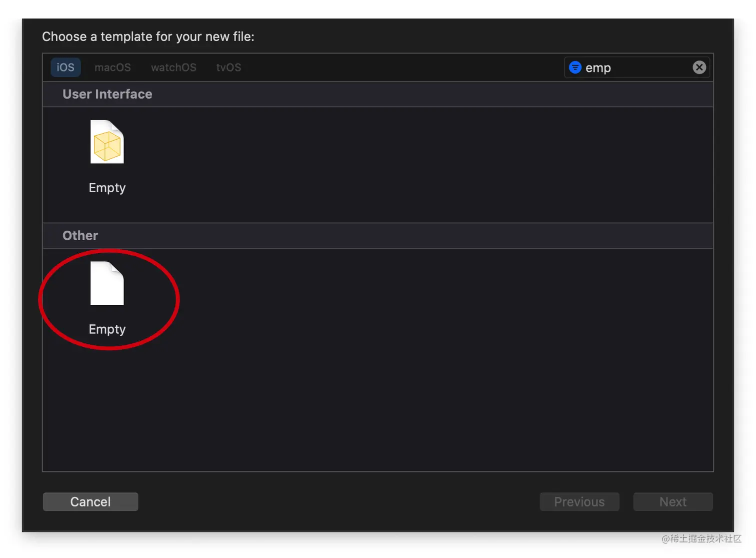This screenshot has width=756, height=558.
Task: Clear the search text with the X icon
Action: [x=699, y=67]
